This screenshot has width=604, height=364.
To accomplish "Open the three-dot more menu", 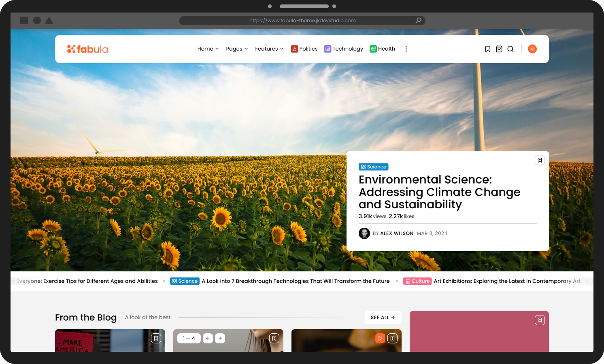I will pos(406,49).
